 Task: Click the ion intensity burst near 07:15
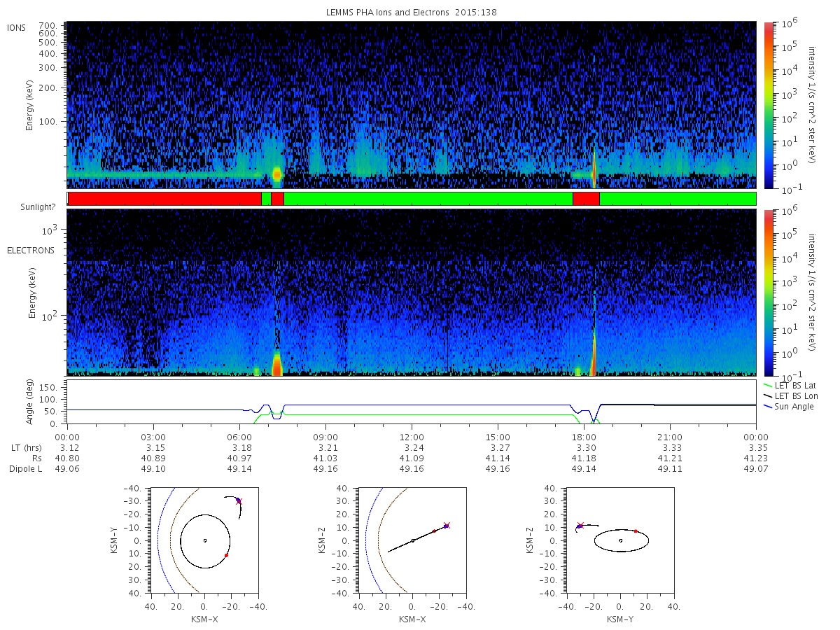[277, 174]
